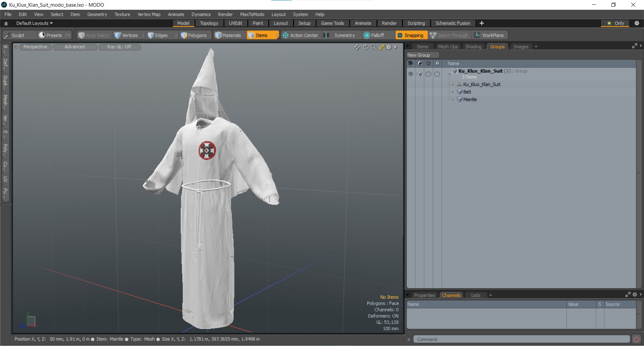Click the record macro red circle
Viewport: 644px width, 346px height.
636,339
